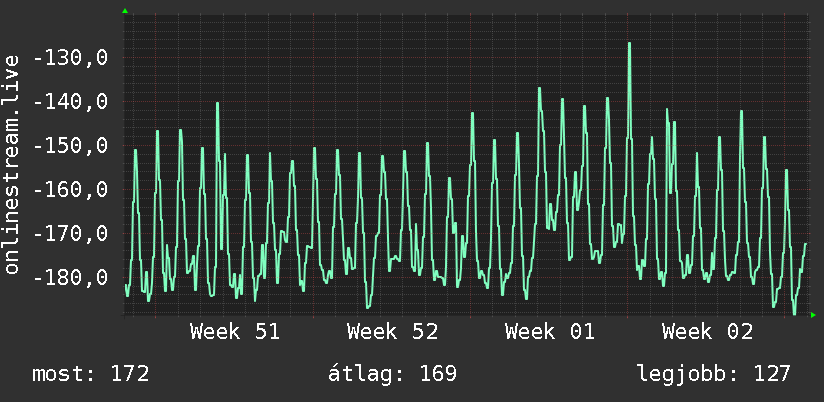Click the Week 02 x-axis label

point(707,332)
